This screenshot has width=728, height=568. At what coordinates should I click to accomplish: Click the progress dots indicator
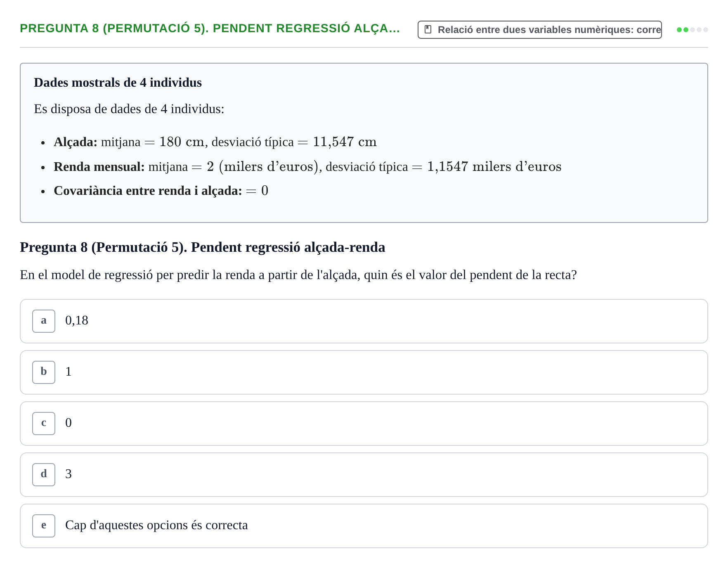coord(692,30)
